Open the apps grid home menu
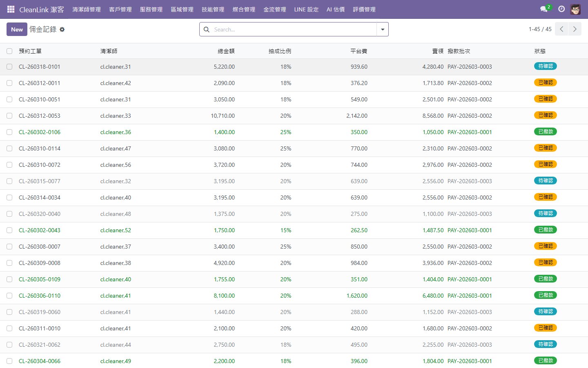The height and width of the screenshot is (368, 588). point(11,9)
